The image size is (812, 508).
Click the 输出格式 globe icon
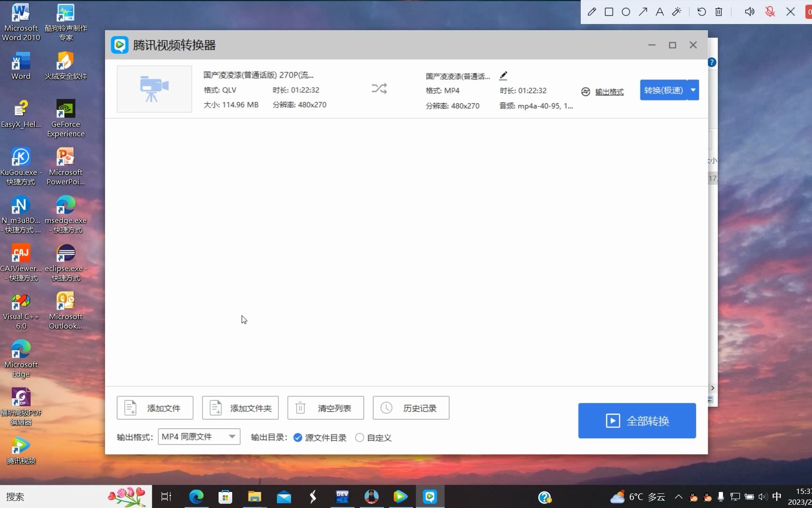pos(585,91)
